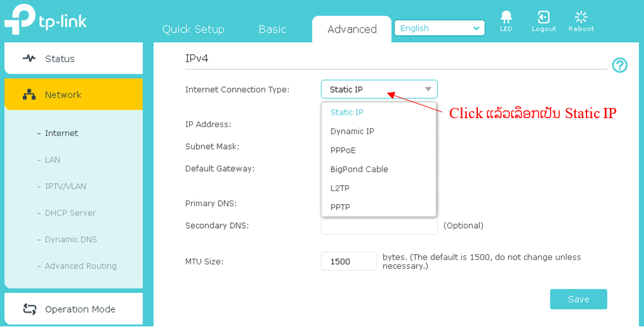644x327 pixels.
Task: Go to the DHCP Server page
Action: tap(70, 213)
